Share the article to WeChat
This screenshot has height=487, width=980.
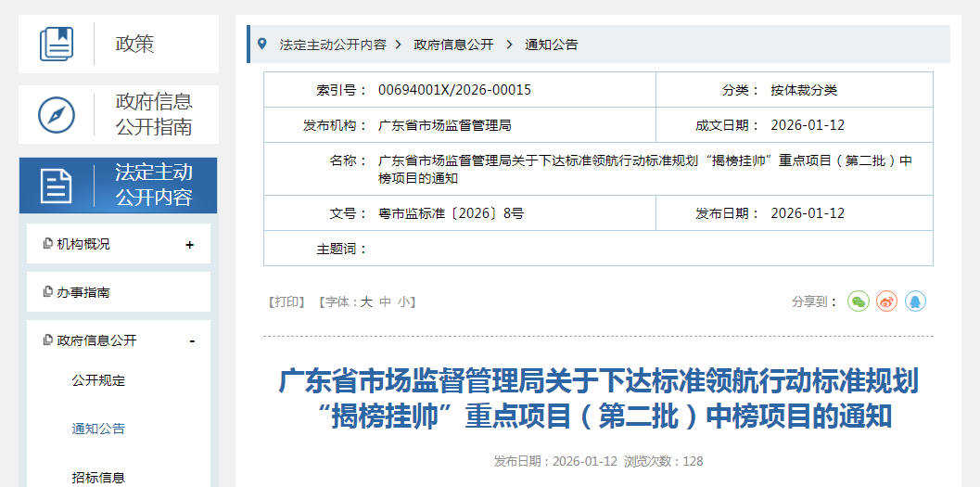[x=859, y=301]
